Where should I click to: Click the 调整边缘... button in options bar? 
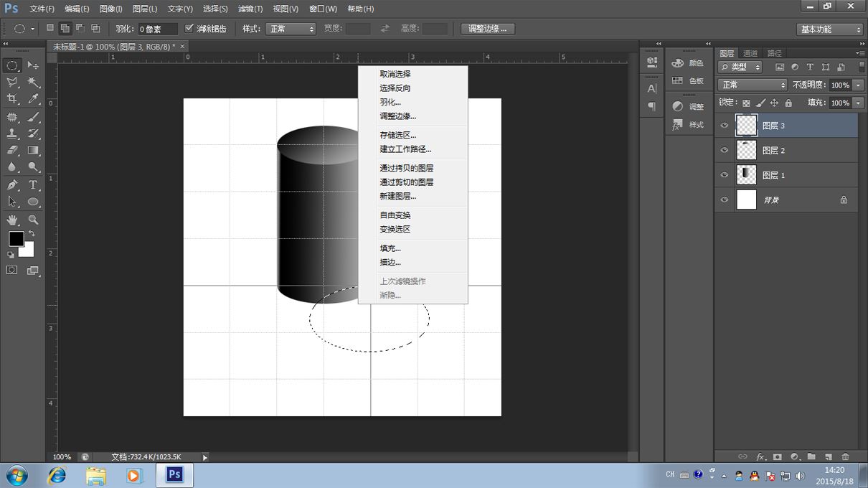pyautogui.click(x=488, y=29)
